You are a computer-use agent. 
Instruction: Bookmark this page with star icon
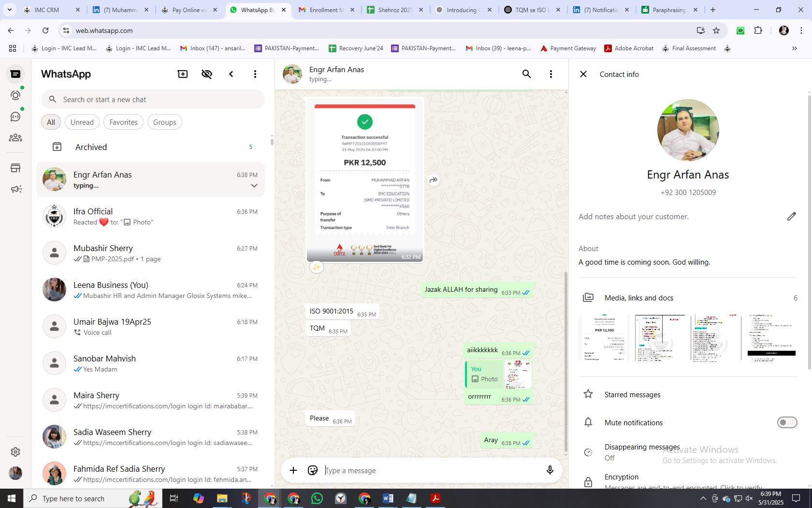point(716,30)
